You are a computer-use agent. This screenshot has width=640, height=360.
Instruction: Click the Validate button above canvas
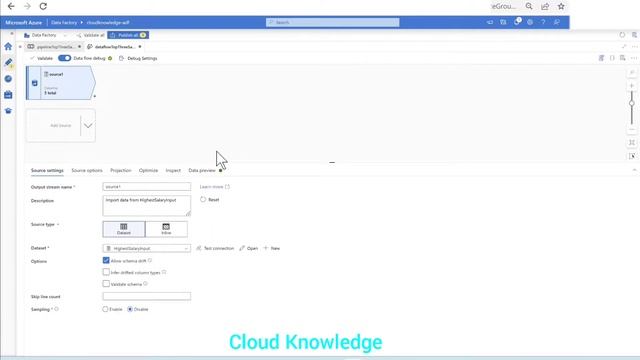coord(41,58)
